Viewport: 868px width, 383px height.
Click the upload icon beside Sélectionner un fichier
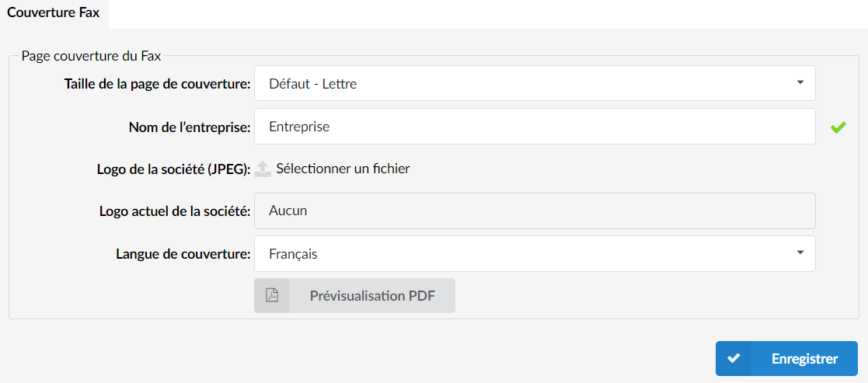[263, 169]
